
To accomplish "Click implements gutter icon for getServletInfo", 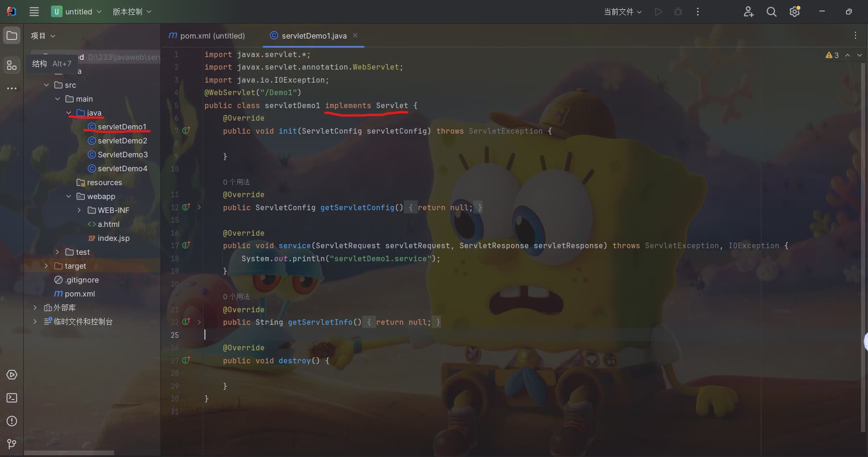I will (x=186, y=322).
